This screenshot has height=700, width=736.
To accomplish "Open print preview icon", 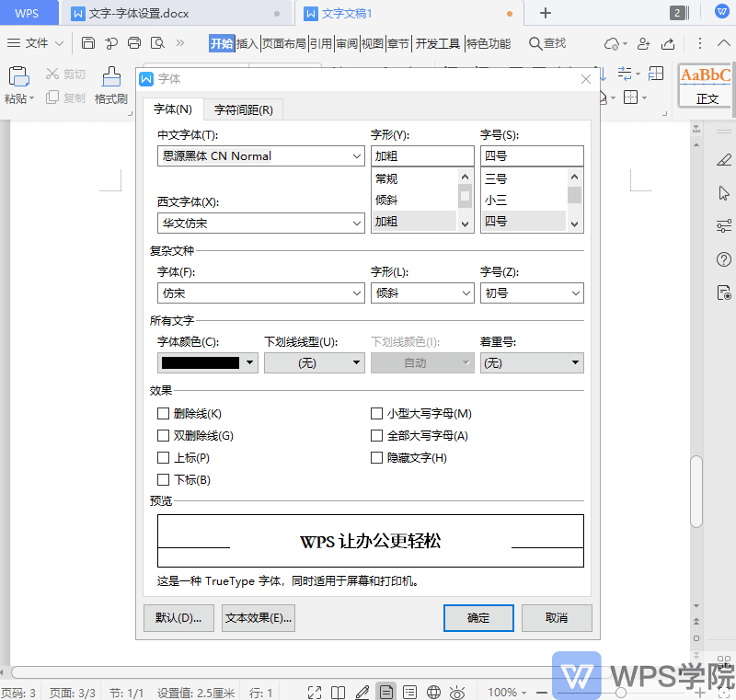I will coord(157,43).
